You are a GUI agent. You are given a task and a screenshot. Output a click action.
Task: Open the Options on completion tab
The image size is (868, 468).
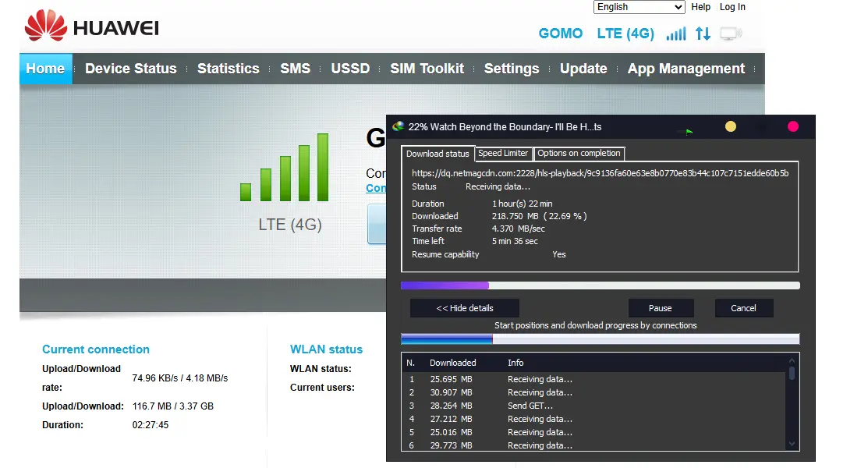579,153
